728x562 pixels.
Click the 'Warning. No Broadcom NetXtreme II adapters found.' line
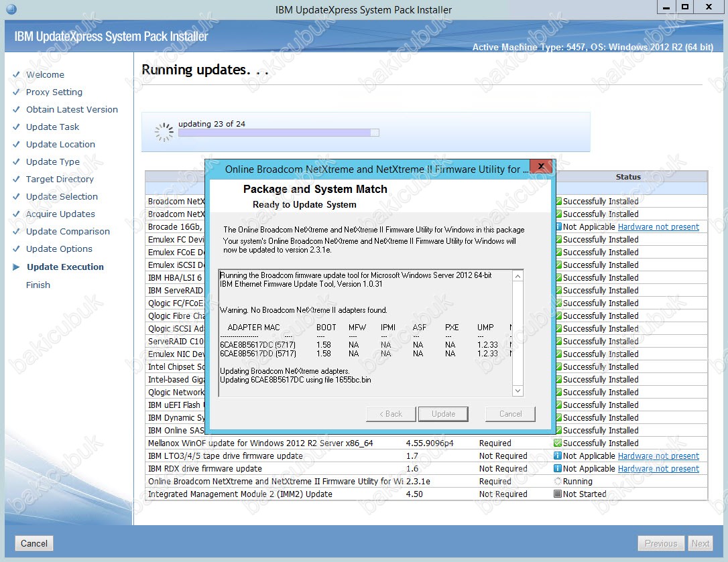[x=303, y=310]
